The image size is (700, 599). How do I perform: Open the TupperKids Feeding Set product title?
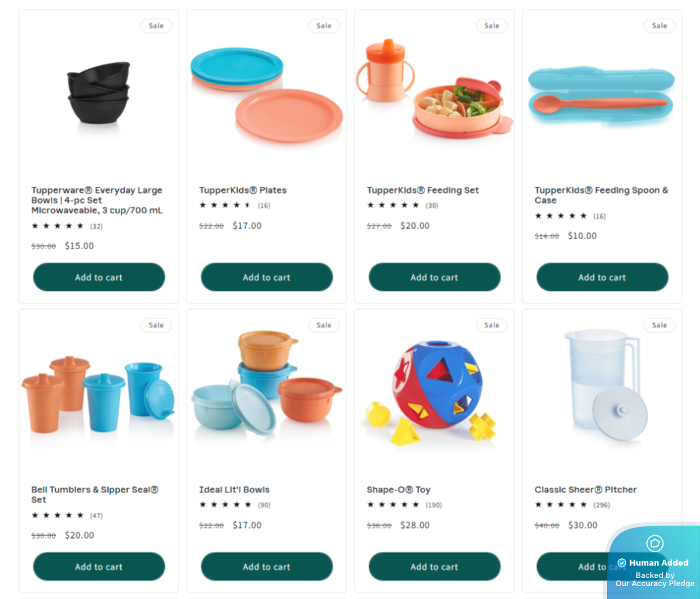tap(423, 190)
